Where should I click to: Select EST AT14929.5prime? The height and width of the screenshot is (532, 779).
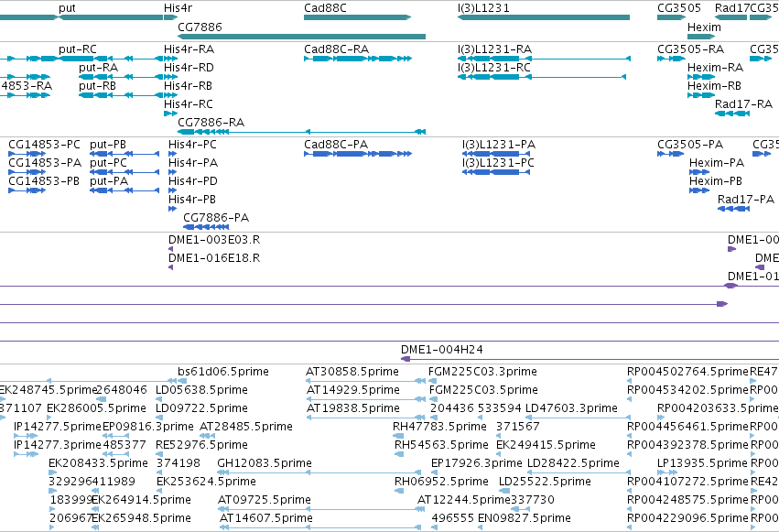pyautogui.click(x=353, y=390)
